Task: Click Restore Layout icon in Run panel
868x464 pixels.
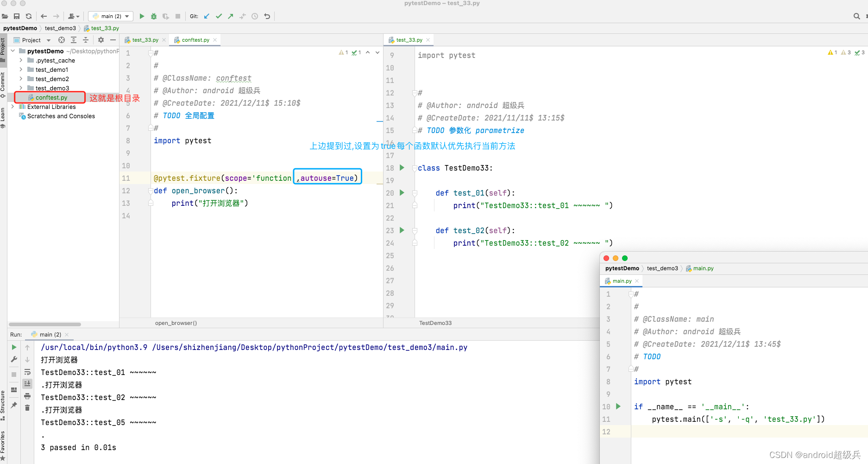Action: click(14, 390)
